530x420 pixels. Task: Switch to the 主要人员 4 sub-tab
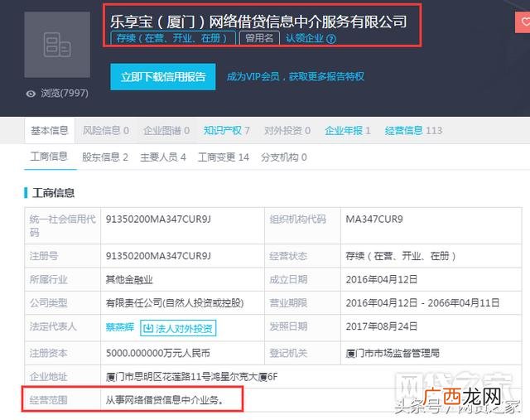pyautogui.click(x=163, y=157)
